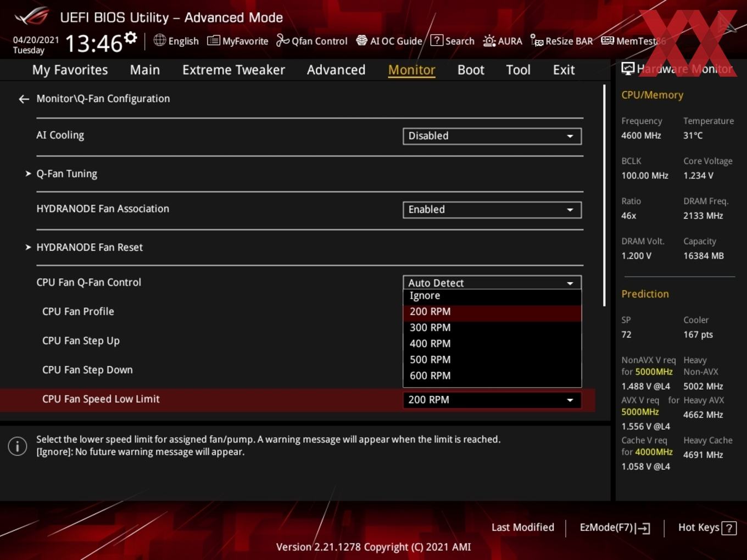Launch Qfan Control fan icon

tap(282, 40)
